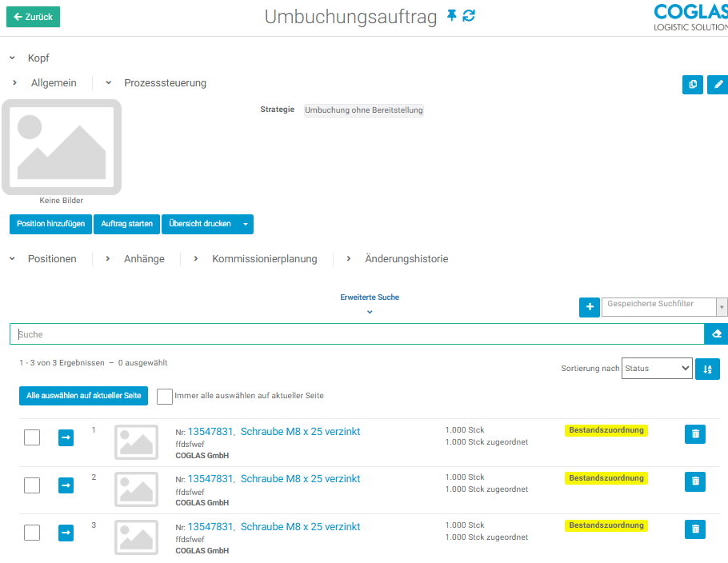728x563 pixels.
Task: Select the checkbox for position 1
Action: (x=32, y=437)
